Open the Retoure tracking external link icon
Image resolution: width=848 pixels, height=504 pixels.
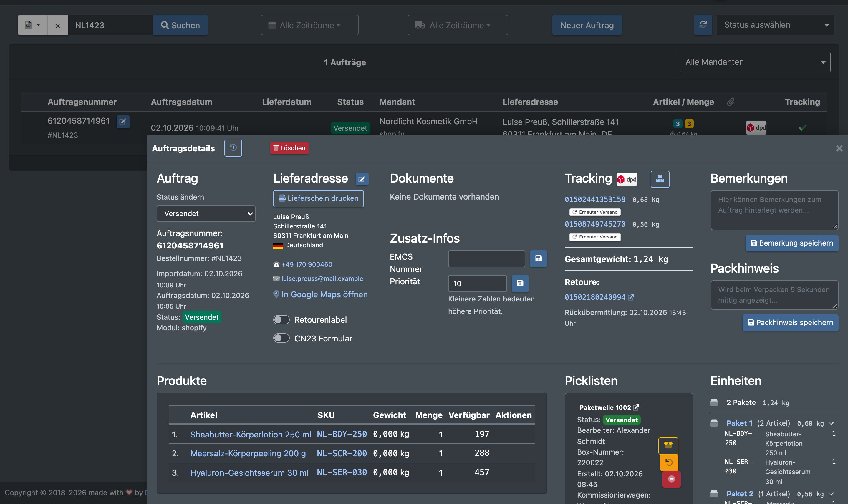631,297
